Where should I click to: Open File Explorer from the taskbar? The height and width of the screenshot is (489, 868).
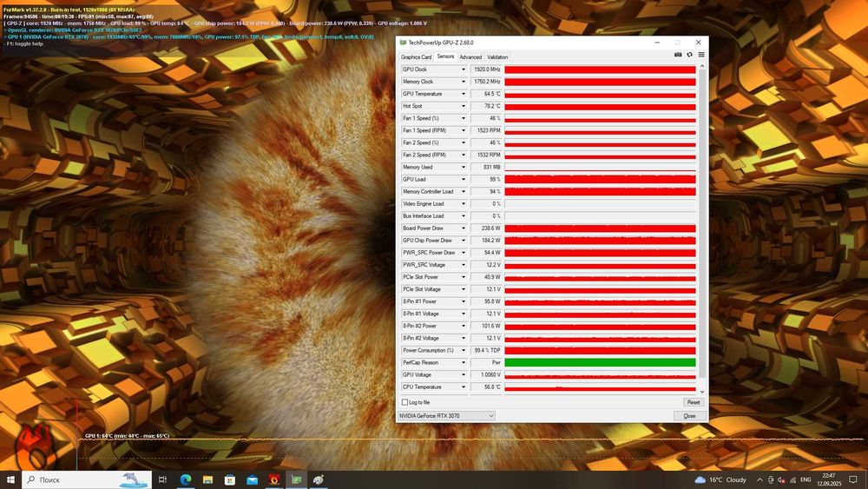click(207, 479)
